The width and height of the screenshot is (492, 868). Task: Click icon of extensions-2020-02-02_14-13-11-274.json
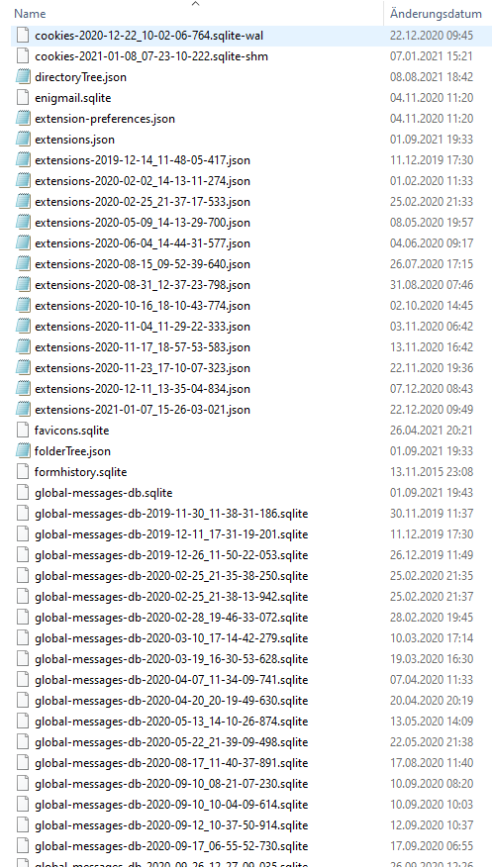coord(22,181)
